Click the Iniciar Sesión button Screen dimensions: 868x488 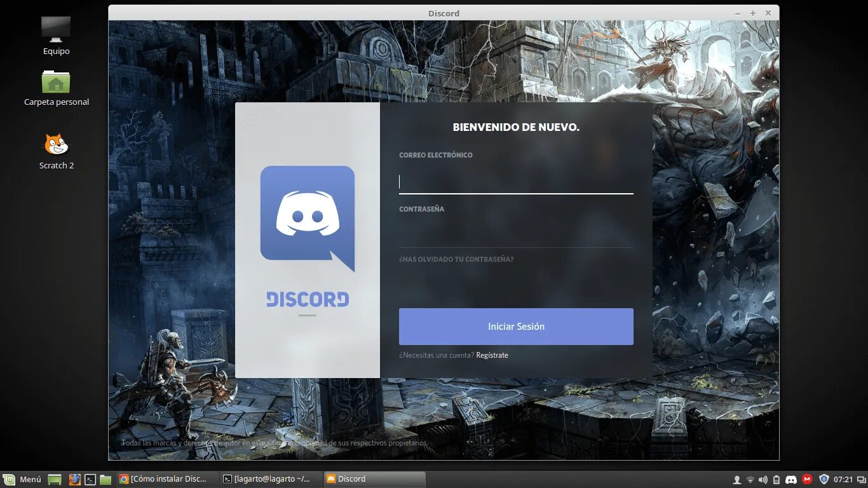pyautogui.click(x=516, y=327)
